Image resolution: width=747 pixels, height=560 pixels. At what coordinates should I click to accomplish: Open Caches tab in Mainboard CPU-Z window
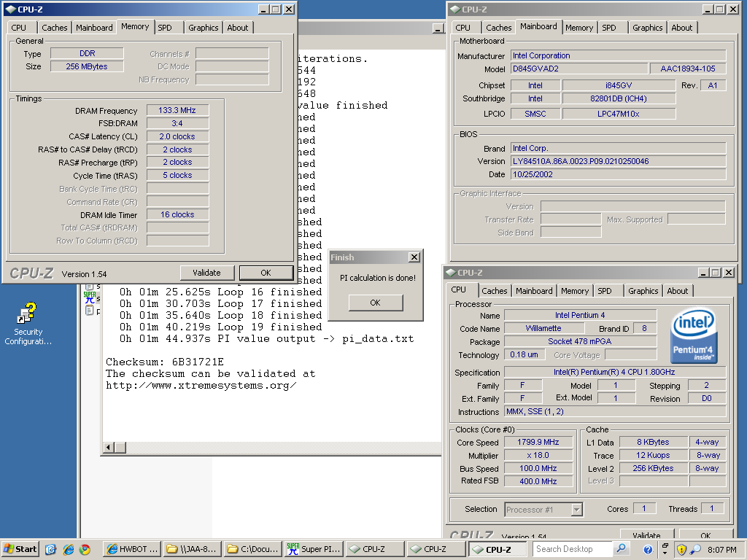499,28
